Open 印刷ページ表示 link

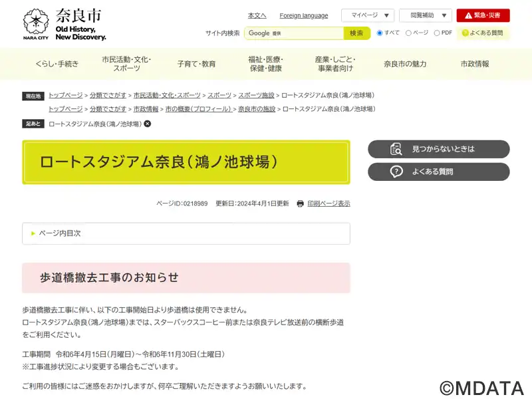[x=329, y=203]
